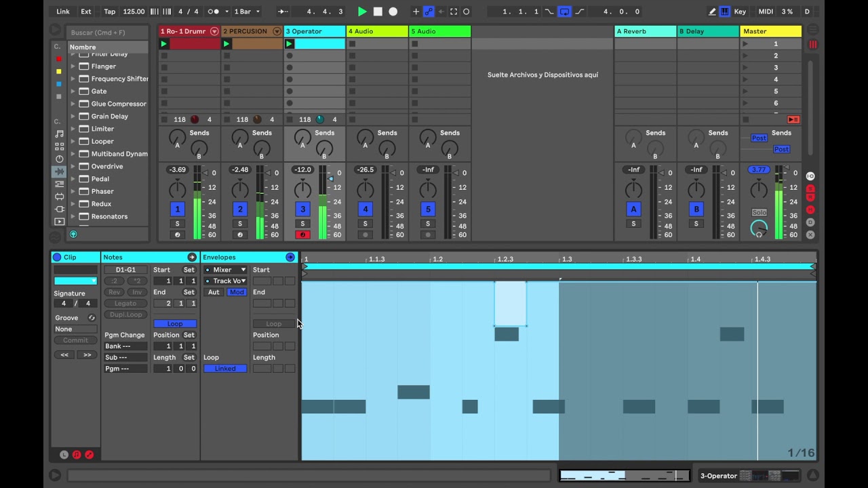Select the Master track header
This screenshot has width=868, height=488.
[x=770, y=31]
